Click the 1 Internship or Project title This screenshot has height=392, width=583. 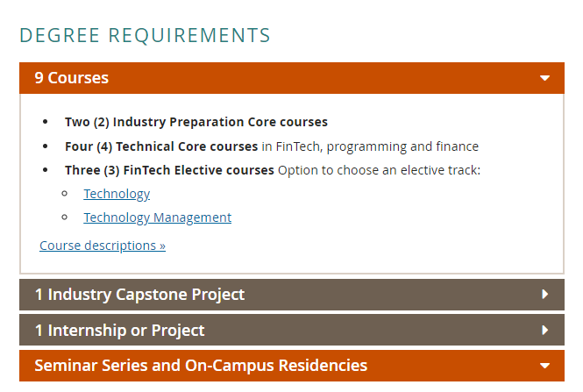click(x=120, y=331)
